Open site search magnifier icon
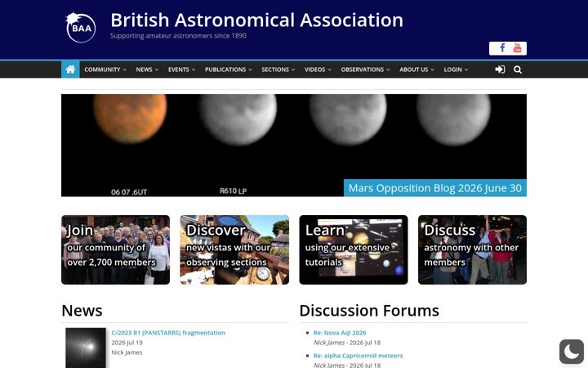The width and height of the screenshot is (588, 368). [x=518, y=70]
